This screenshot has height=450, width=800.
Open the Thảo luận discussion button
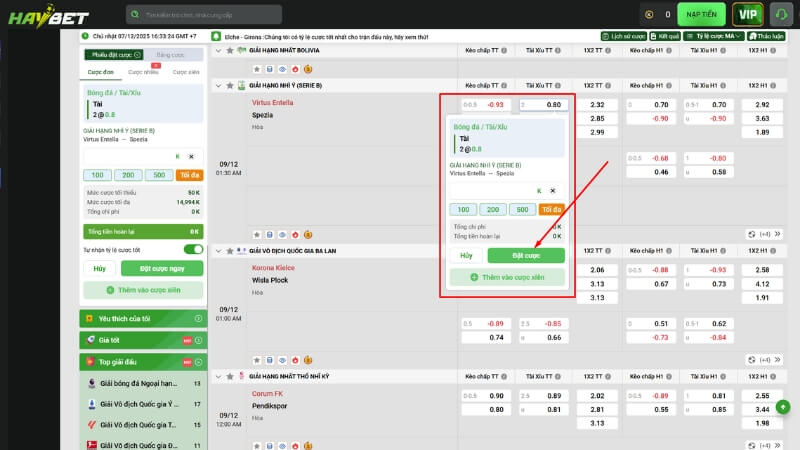(x=767, y=36)
